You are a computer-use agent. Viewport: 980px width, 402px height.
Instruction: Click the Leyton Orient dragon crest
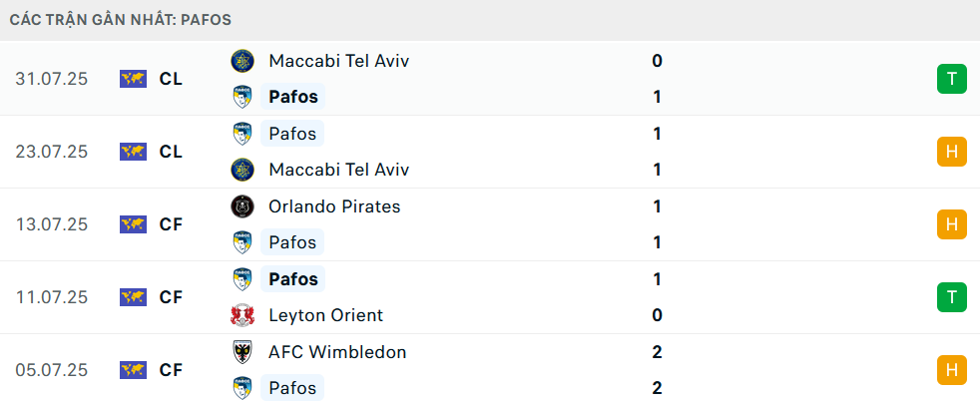coord(242,315)
